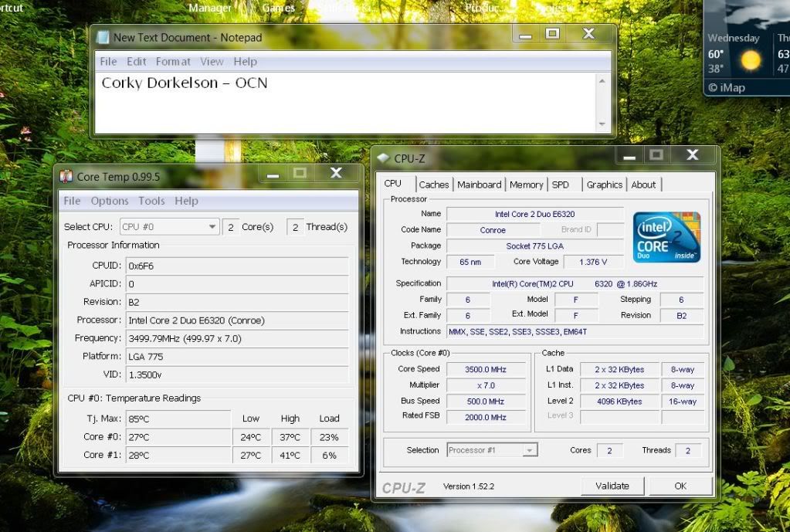Click the Core Speed value 3500.0 MHz
The width and height of the screenshot is (790, 532).
pyautogui.click(x=486, y=369)
